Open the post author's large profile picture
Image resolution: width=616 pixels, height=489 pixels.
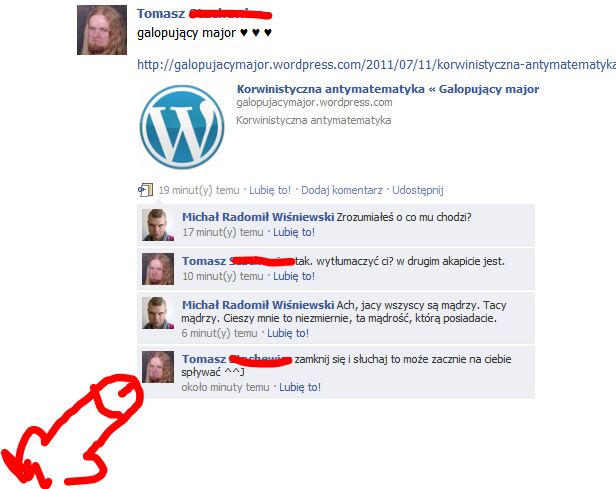(102, 30)
